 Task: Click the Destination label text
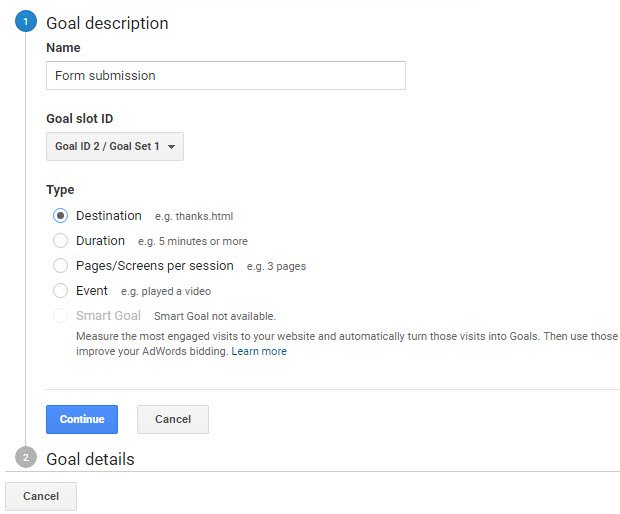(109, 216)
